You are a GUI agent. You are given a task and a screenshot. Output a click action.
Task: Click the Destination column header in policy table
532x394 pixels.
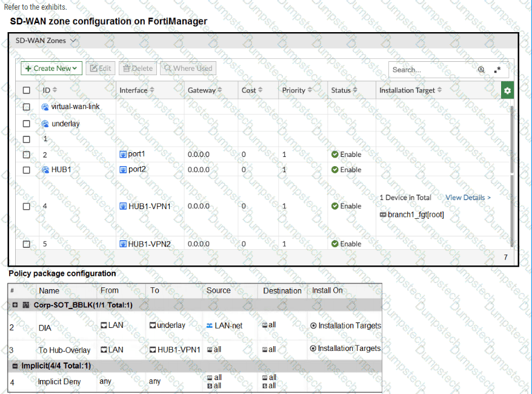[x=282, y=291]
